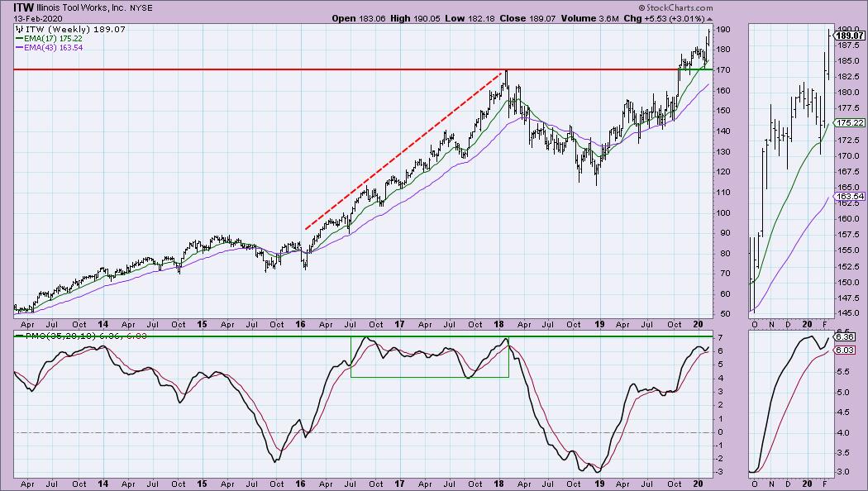Click the 189.07 last price tag on zoom panel

(x=850, y=36)
